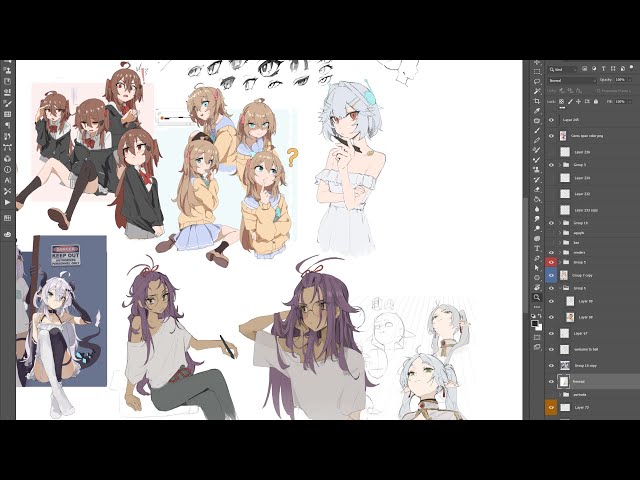Toggle lock all padlock icon
The height and width of the screenshot is (480, 640).
point(596,101)
